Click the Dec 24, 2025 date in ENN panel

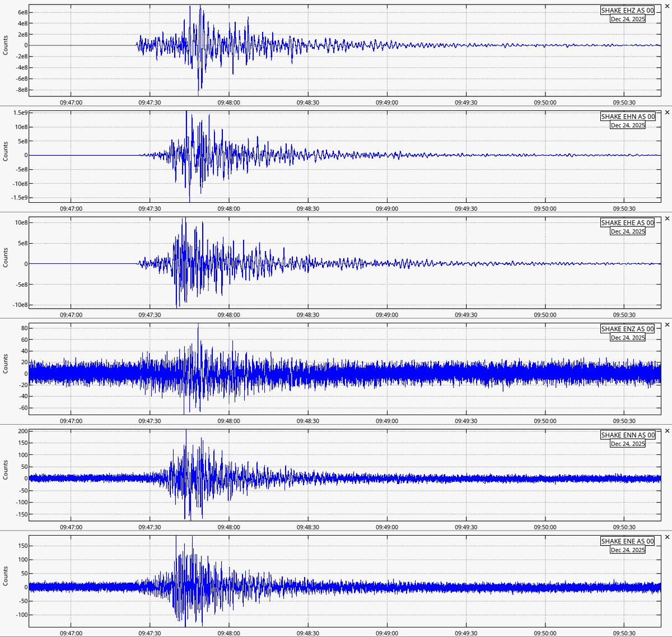(x=628, y=444)
